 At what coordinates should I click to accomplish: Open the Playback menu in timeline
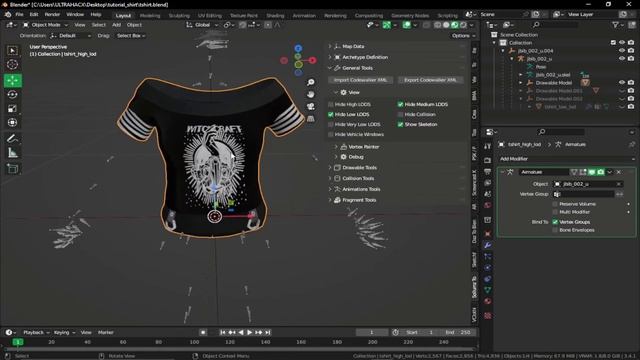point(36,333)
